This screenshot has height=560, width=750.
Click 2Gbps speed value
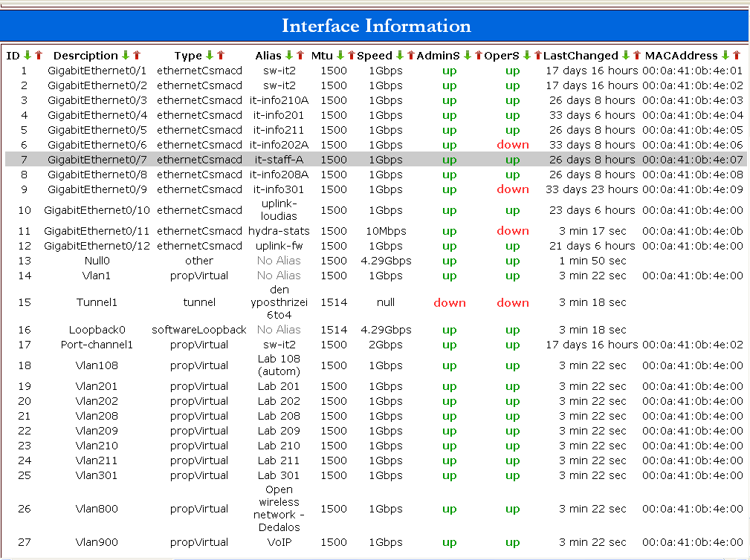(386, 345)
